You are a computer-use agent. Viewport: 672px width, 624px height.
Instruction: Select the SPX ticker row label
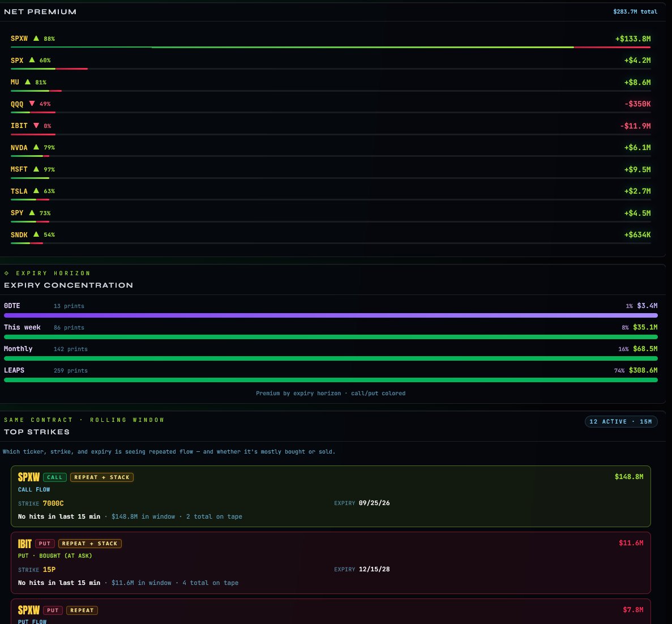pyautogui.click(x=17, y=61)
